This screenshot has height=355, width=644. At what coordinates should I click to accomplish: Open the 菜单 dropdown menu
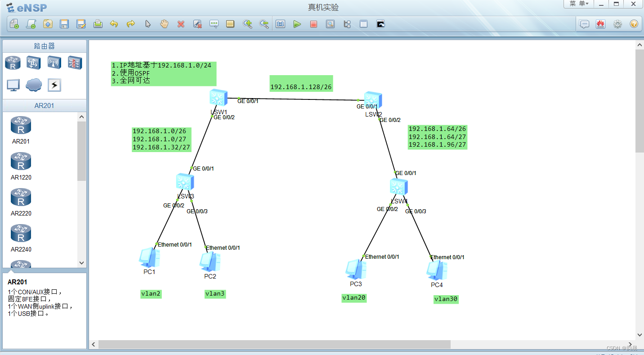pyautogui.click(x=578, y=4)
